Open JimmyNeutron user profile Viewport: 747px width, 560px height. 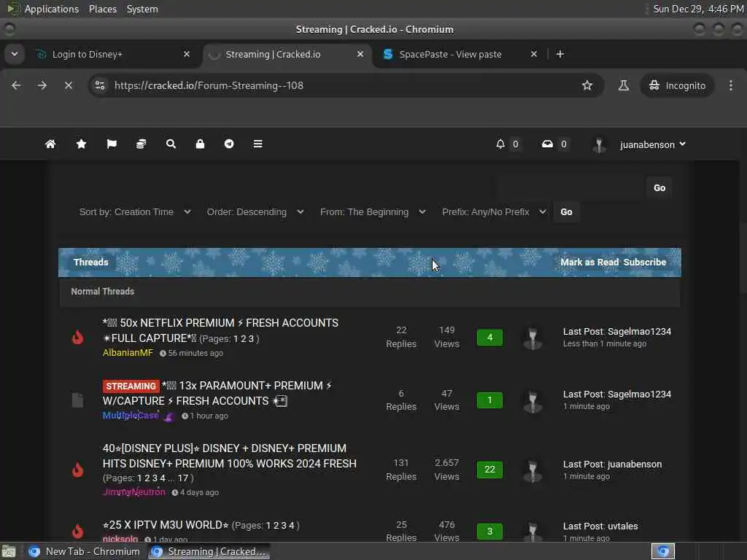(134, 492)
